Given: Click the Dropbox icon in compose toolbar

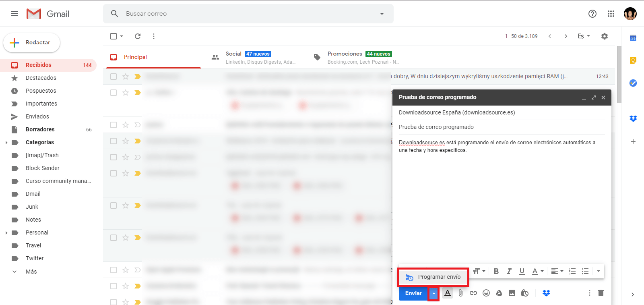Looking at the screenshot, I should 546,293.
